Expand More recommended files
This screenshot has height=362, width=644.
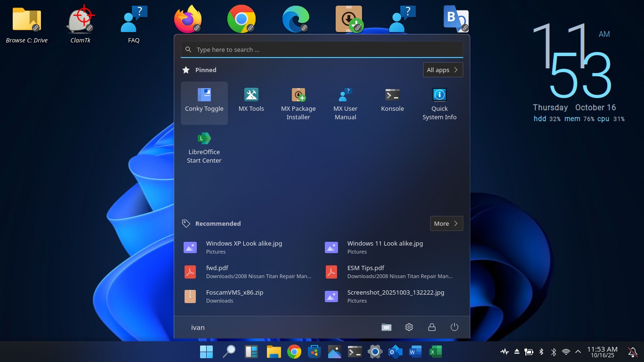446,223
